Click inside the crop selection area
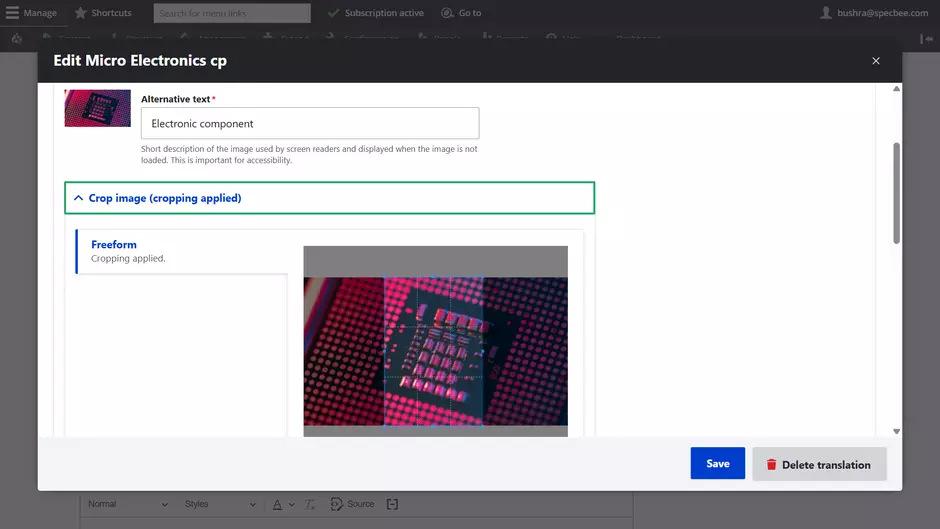The image size is (940, 529). [x=433, y=351]
